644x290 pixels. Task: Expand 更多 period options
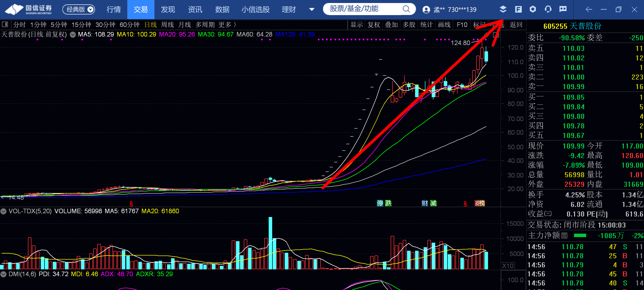(x=227, y=25)
